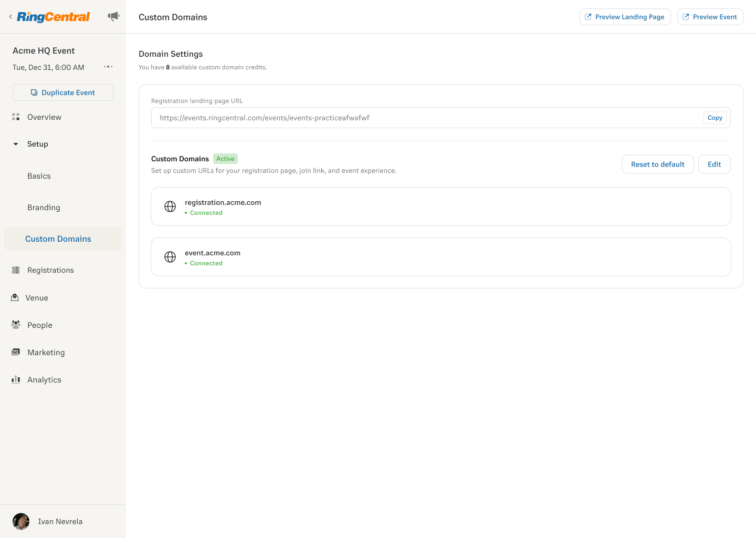Click the globe icon beside event.acme.com
Image resolution: width=756 pixels, height=538 pixels.
click(x=170, y=256)
